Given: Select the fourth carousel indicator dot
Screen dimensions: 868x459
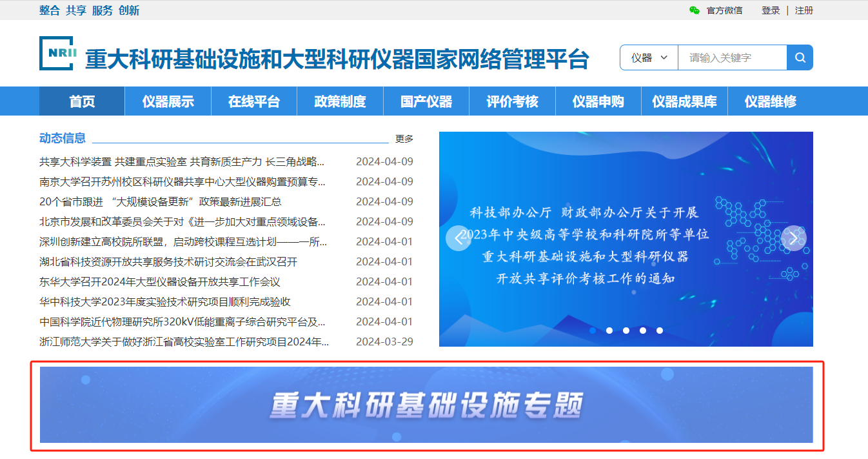Looking at the screenshot, I should [643, 330].
